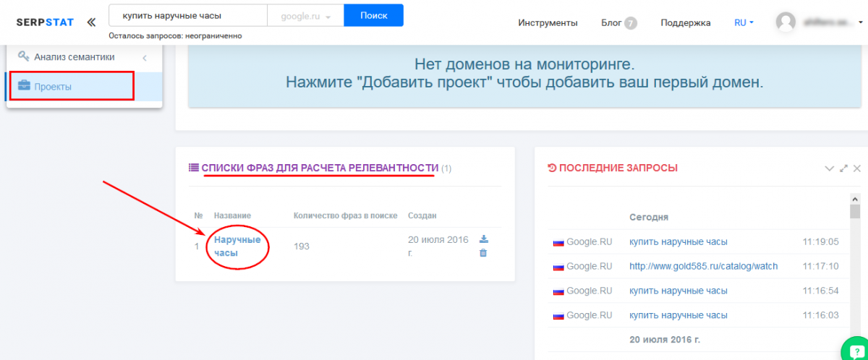Viewport: 868px width, 360px height.
Task: Open the gold585.ru catalog query link
Action: coord(703,266)
